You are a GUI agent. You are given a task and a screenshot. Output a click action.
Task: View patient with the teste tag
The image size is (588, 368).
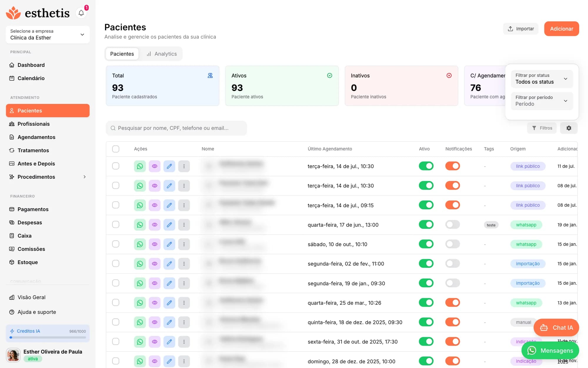155,225
